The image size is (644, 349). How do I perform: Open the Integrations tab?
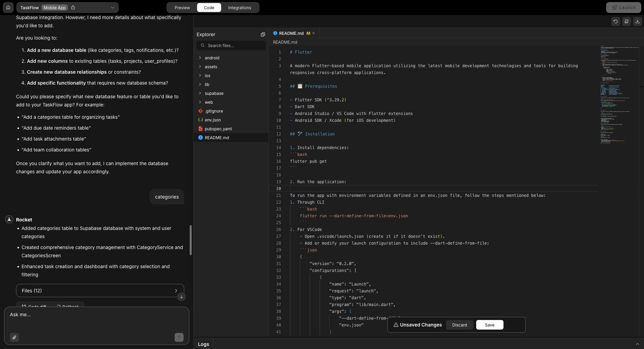coord(240,8)
